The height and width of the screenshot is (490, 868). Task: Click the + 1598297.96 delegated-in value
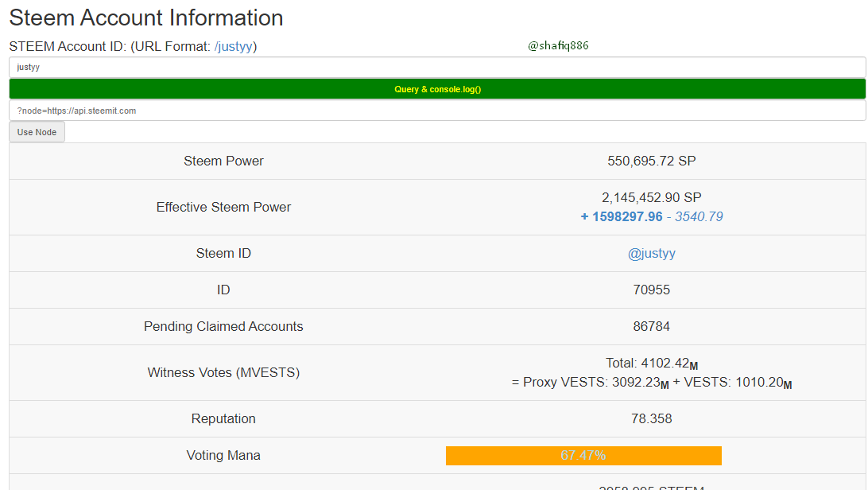(x=621, y=216)
